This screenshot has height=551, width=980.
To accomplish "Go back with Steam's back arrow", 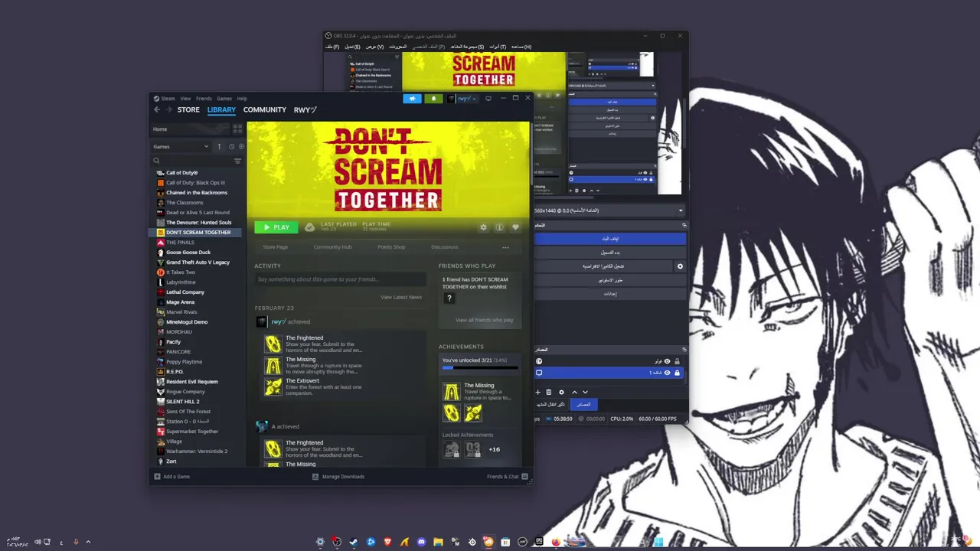I will point(157,109).
